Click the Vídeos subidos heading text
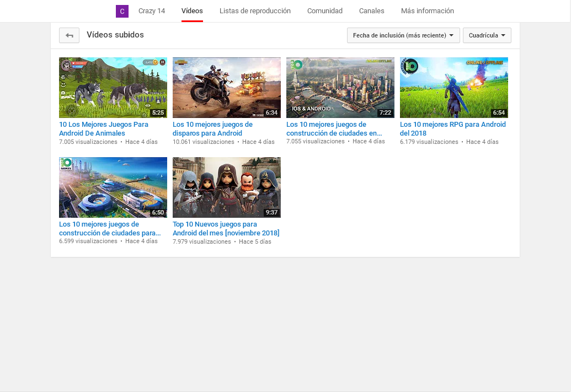571x392 pixels. coord(115,35)
